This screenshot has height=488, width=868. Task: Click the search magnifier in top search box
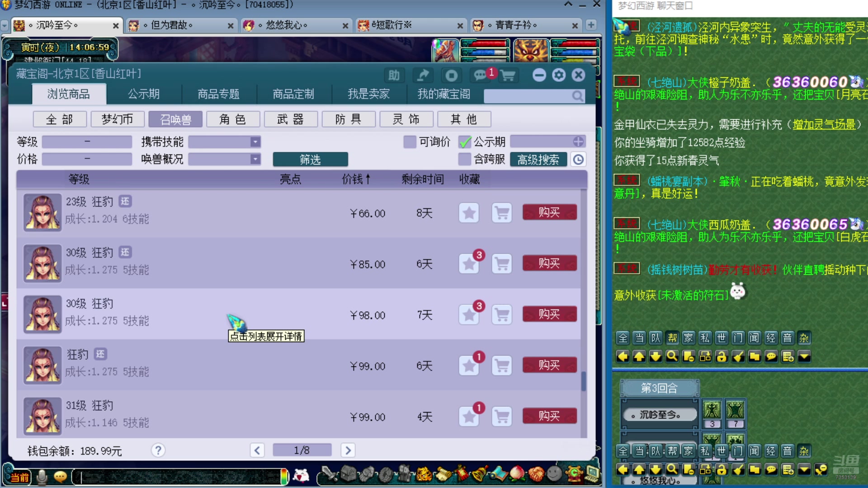click(x=577, y=96)
